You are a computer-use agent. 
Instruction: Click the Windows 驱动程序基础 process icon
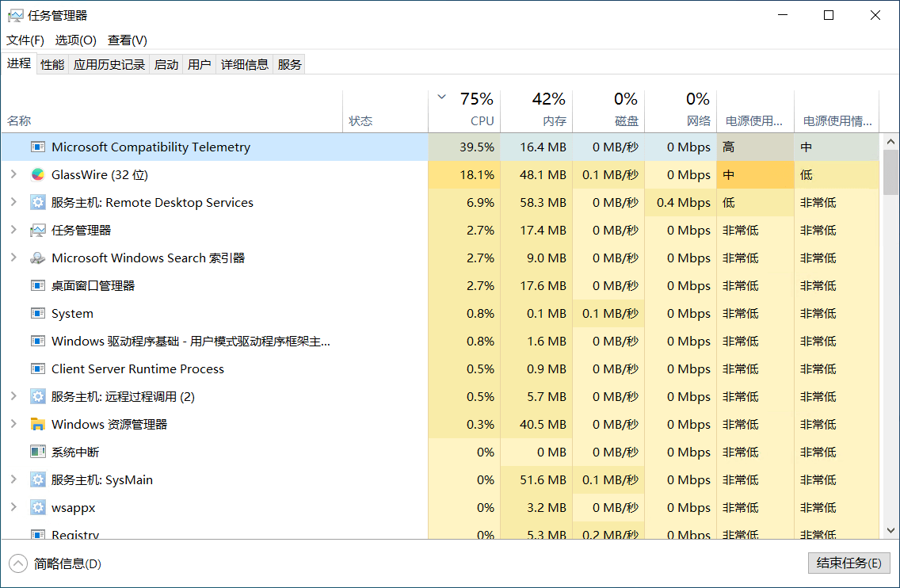38,341
